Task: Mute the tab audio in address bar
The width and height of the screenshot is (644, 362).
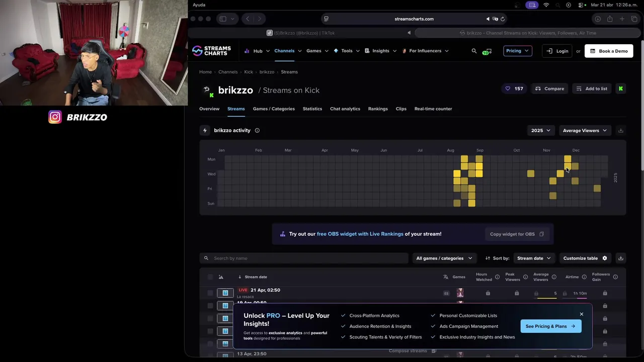Action: (x=488, y=19)
